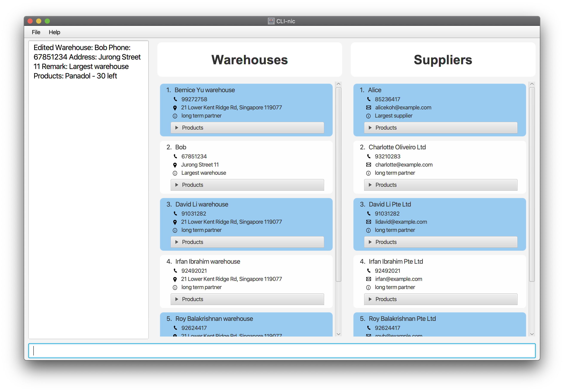564x392 pixels.
Task: Open the File menu
Action: (x=36, y=32)
